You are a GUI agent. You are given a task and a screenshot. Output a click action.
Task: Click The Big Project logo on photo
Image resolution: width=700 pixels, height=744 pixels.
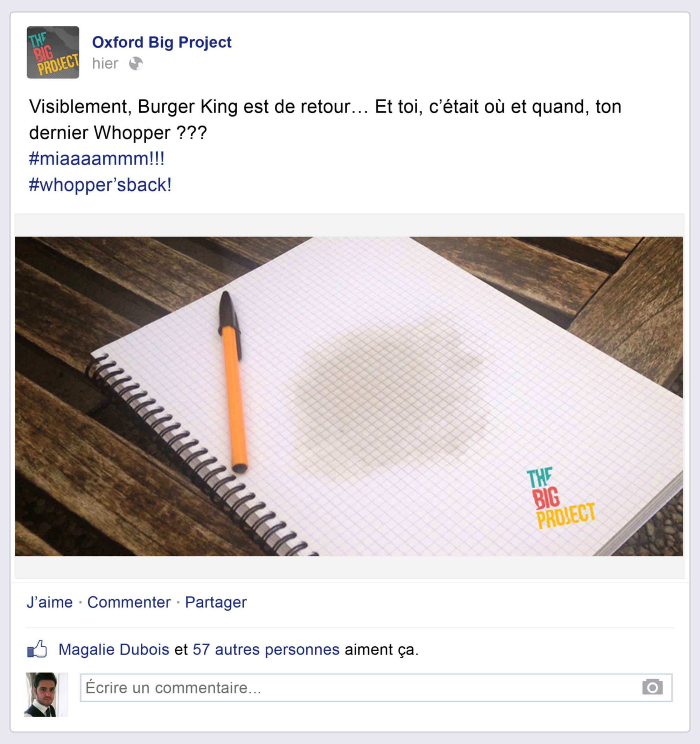point(560,498)
